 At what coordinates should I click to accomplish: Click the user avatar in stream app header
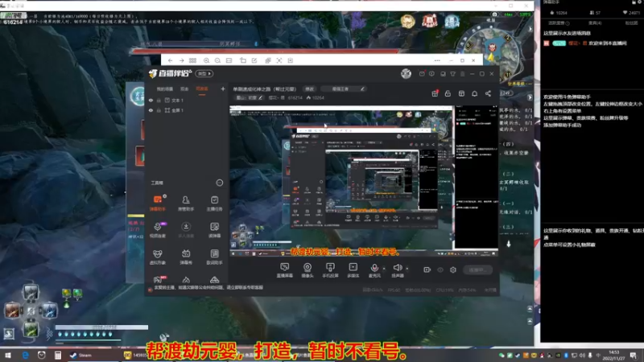tap(406, 73)
